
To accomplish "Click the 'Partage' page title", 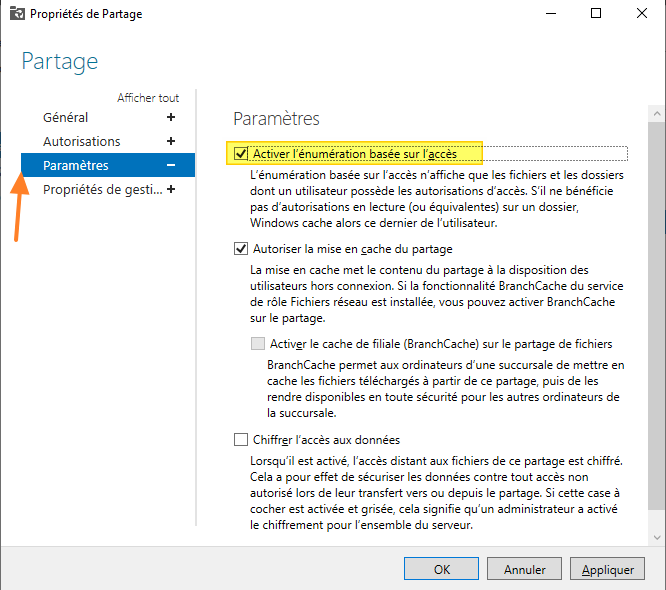I will (x=60, y=62).
